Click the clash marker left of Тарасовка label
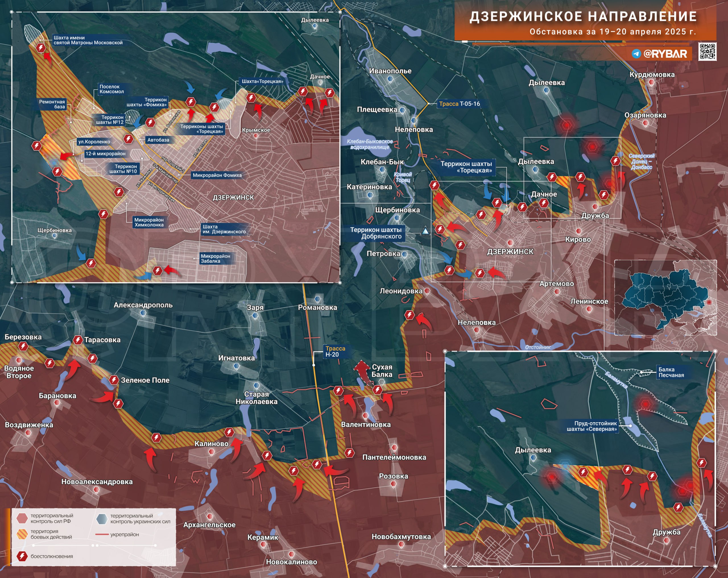The image size is (728, 578). click(78, 340)
